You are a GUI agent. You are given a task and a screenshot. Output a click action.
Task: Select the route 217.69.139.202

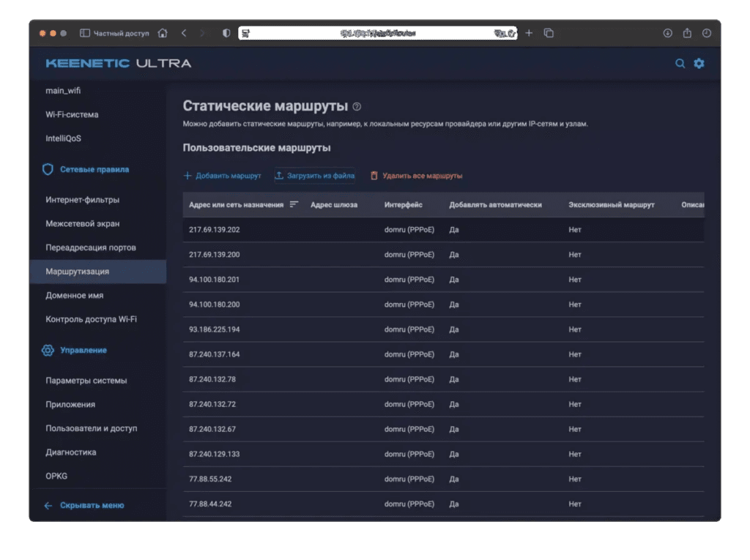(x=443, y=230)
